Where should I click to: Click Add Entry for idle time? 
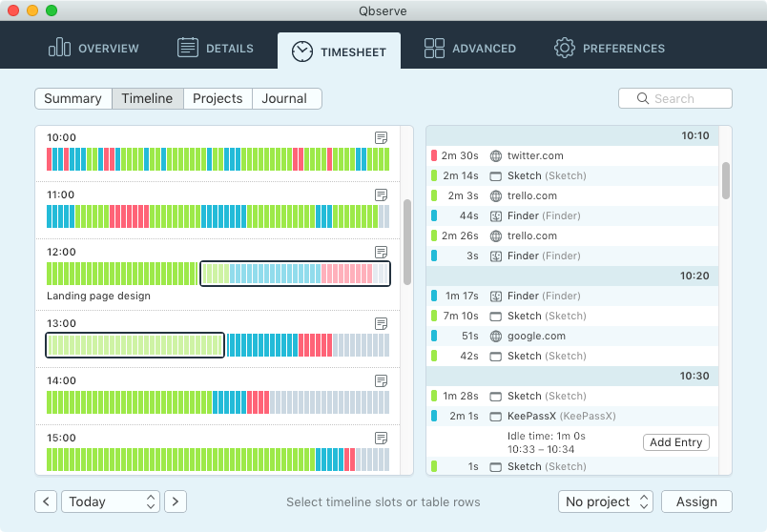676,442
